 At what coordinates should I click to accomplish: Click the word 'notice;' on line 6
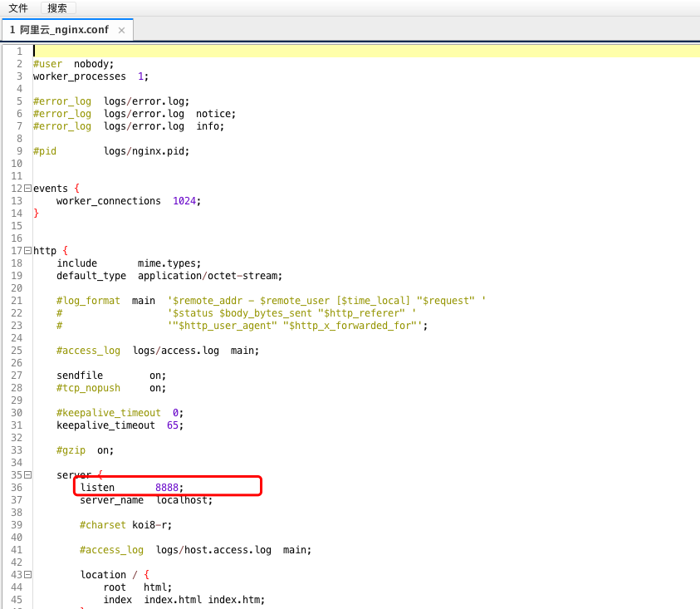216,114
